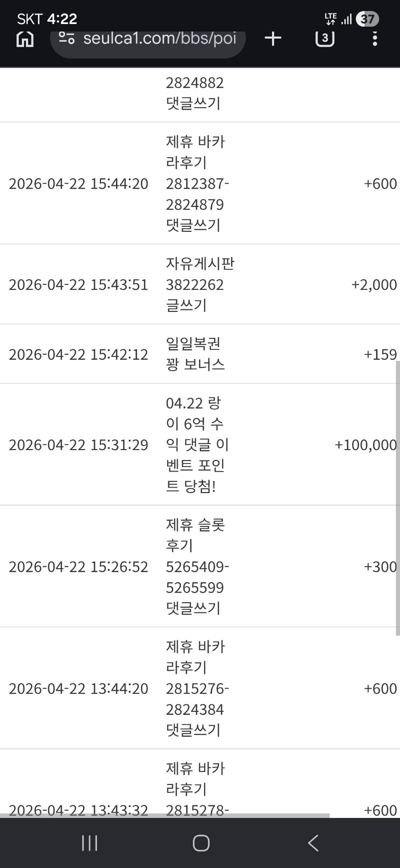400x868 pixels.
Task: Open the browser three-dot menu
Action: (374, 39)
